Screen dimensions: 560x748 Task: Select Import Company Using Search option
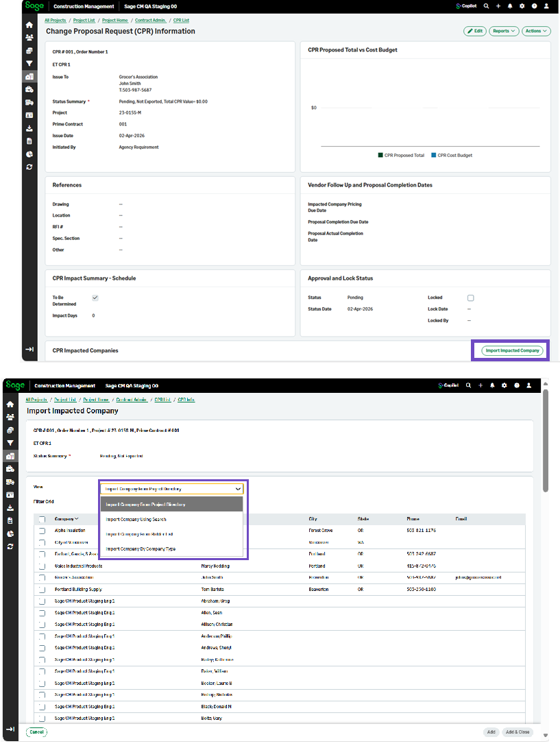pos(136,519)
